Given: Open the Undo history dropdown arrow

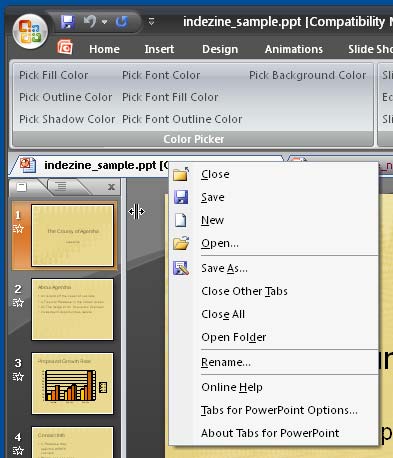Looking at the screenshot, I should point(104,22).
